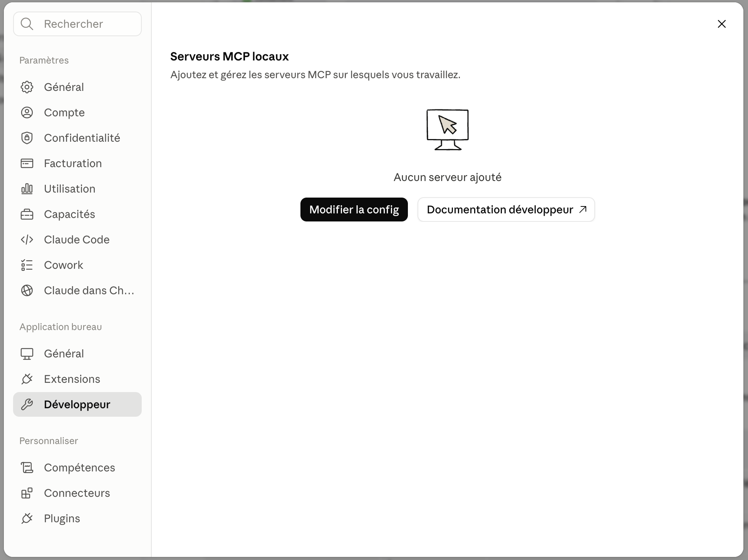Open Compétences under Personnaliser
748x560 pixels.
(x=77, y=468)
